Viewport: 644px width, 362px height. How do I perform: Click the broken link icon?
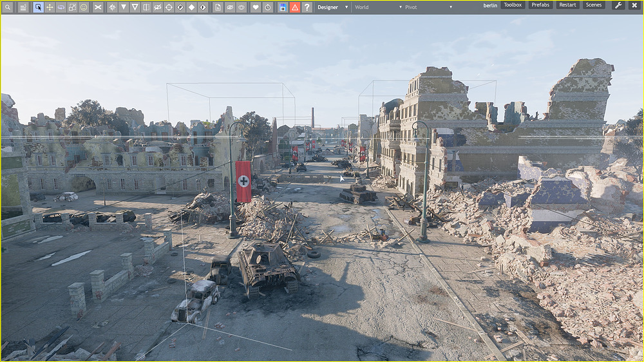158,7
